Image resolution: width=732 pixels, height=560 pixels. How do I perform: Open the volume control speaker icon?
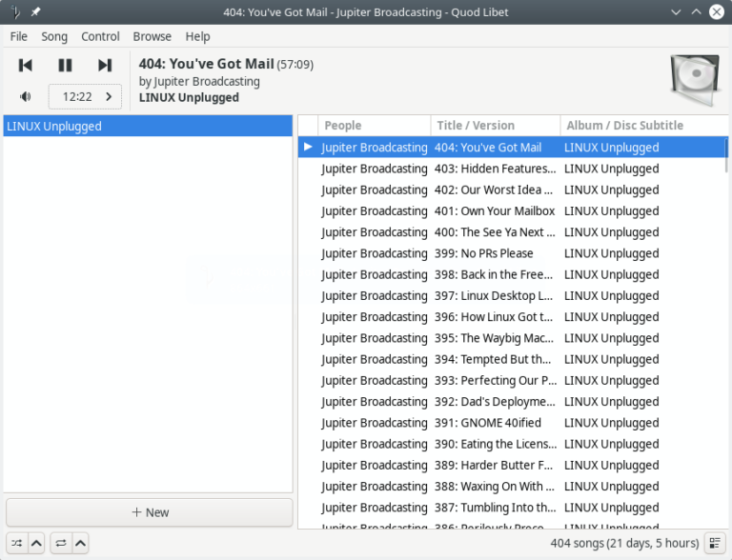(x=25, y=96)
